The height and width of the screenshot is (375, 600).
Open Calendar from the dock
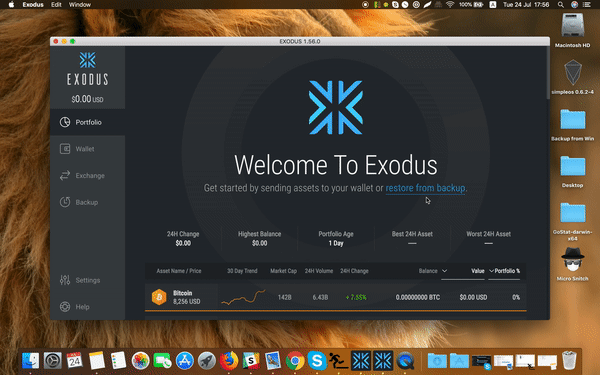(x=75, y=360)
